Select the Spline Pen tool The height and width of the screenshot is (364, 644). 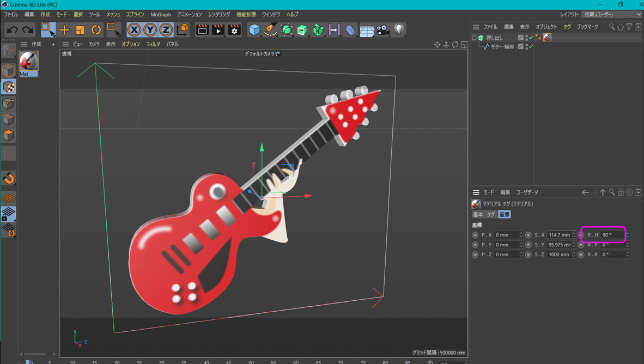point(270,30)
